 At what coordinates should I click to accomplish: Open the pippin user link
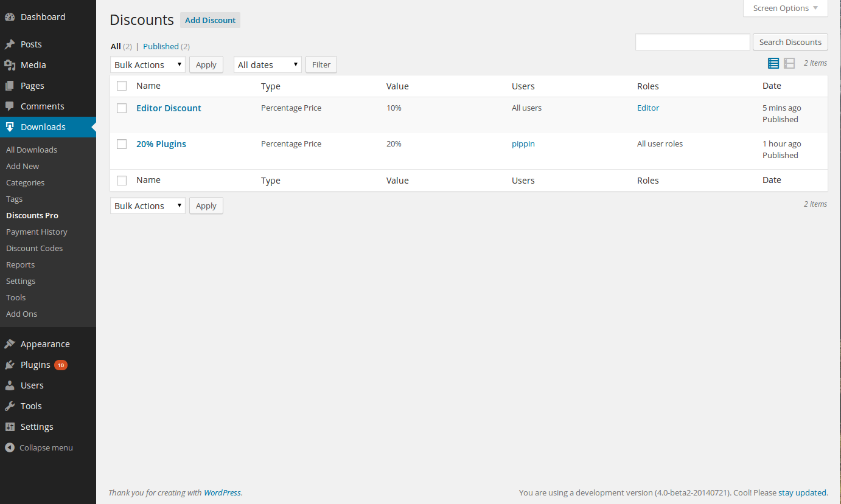coord(523,144)
